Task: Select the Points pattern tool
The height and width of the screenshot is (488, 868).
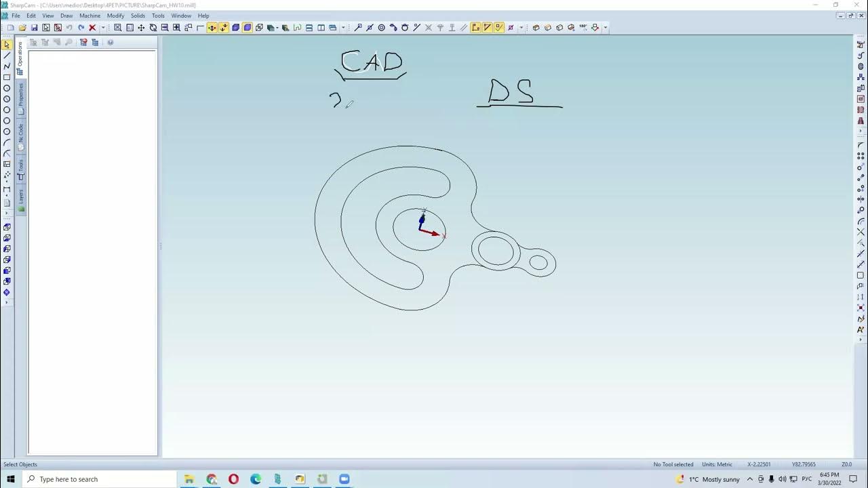Action: 7,175
